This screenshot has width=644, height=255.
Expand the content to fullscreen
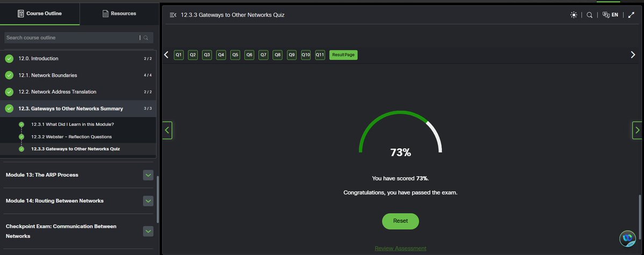click(x=632, y=15)
